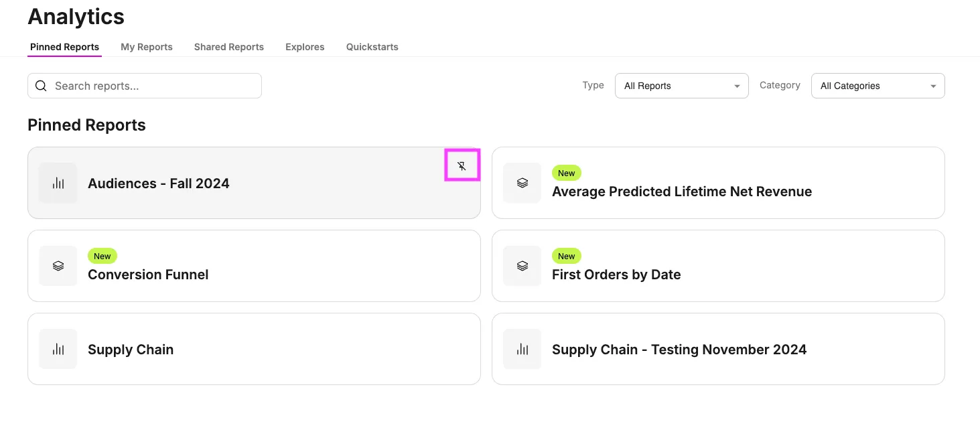
Task: Open the Average Predicted Lifetime Net Revenue report
Action: pyautogui.click(x=682, y=192)
